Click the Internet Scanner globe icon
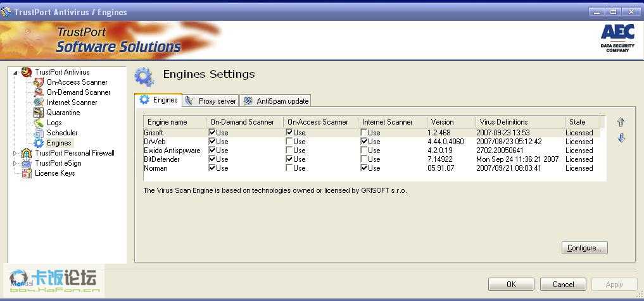Image resolution: width=644 pixels, height=301 pixels. (x=39, y=102)
